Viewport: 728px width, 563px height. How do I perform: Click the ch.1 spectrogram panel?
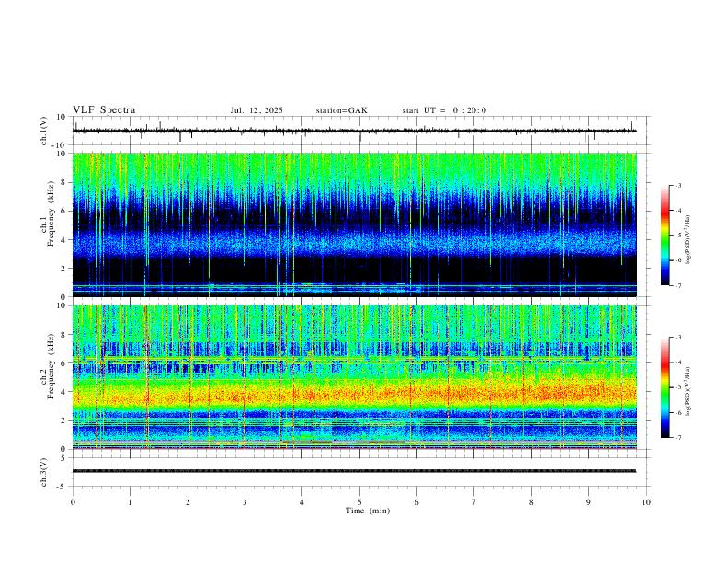(355, 224)
